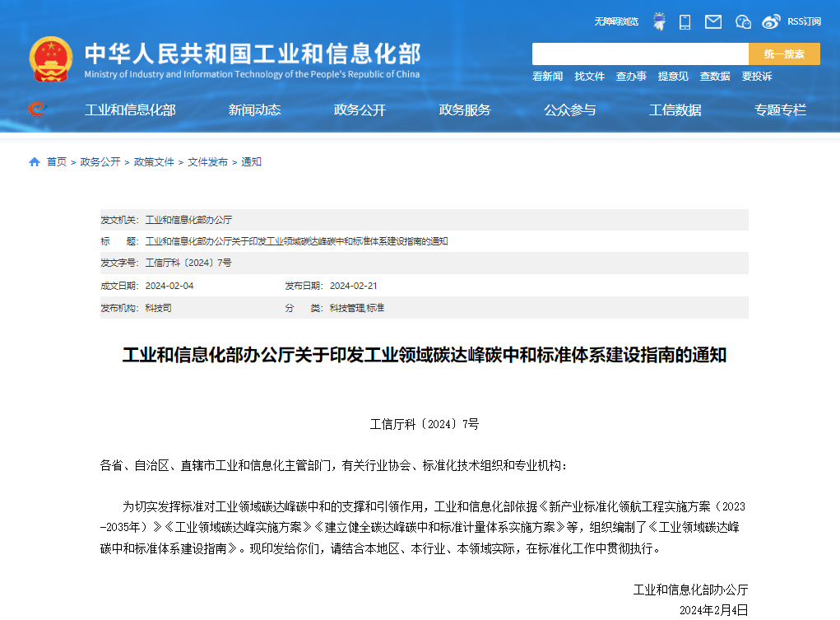840x620 pixels.
Task: Click the national emblem logo
Action: (x=51, y=59)
